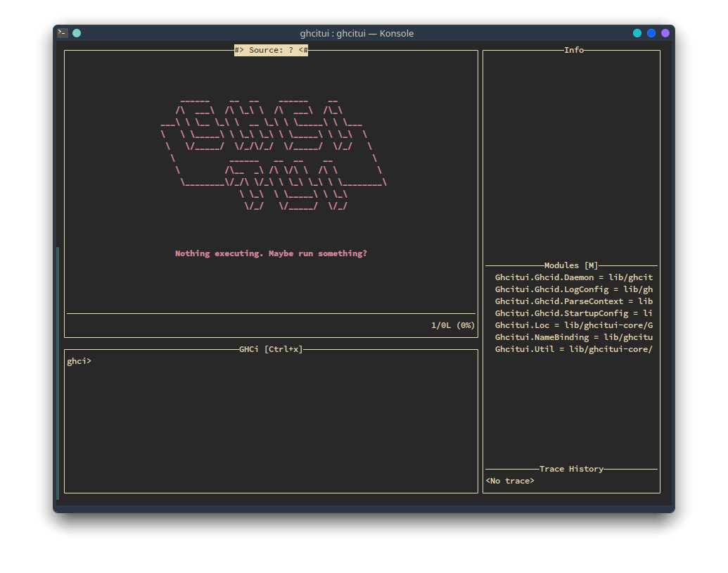Viewport: 728px width, 573px height.
Task: Click into the ghci> prompt line
Action: pos(79,361)
